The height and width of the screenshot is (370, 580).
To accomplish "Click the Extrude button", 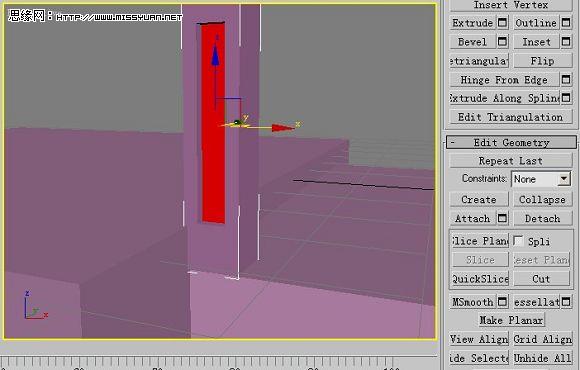I will point(473,23).
